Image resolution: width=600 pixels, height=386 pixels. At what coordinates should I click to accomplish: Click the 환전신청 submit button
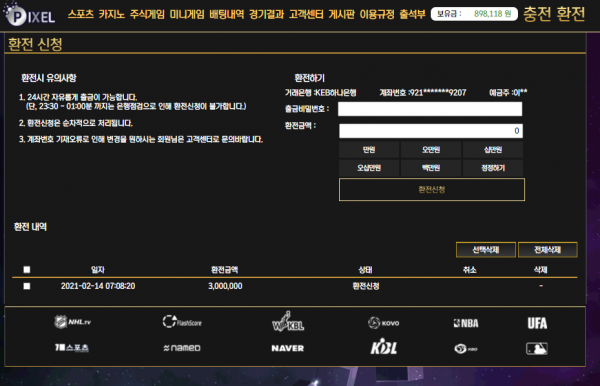pyautogui.click(x=432, y=189)
